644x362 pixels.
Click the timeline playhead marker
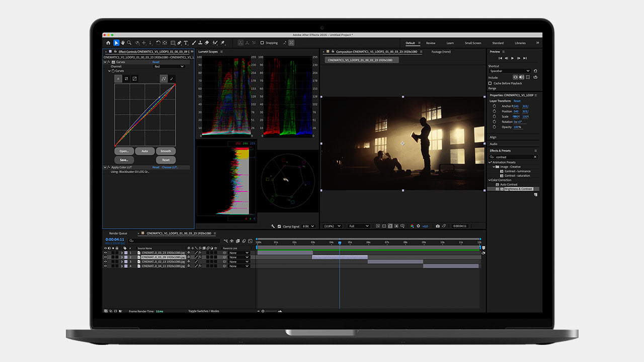tap(340, 243)
